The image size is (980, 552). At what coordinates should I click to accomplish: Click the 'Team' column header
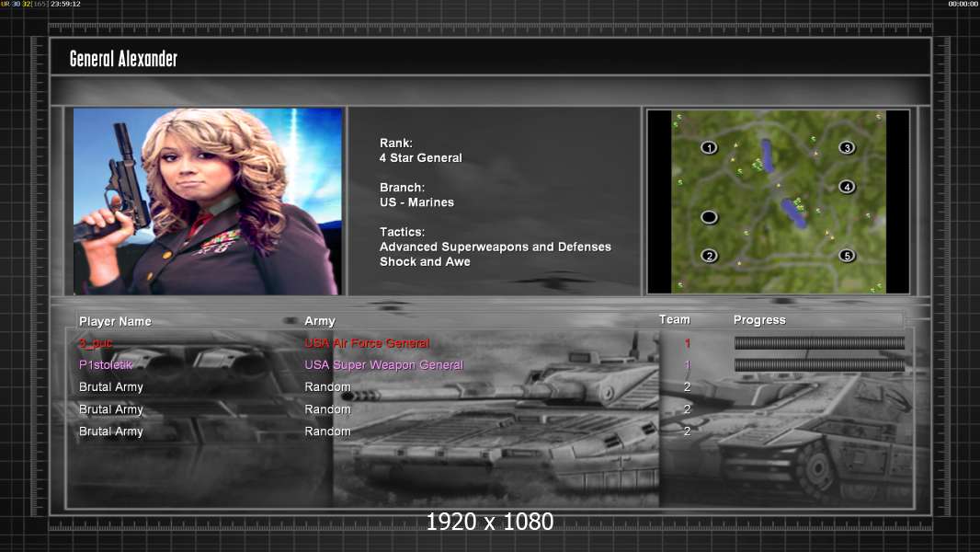tap(675, 319)
